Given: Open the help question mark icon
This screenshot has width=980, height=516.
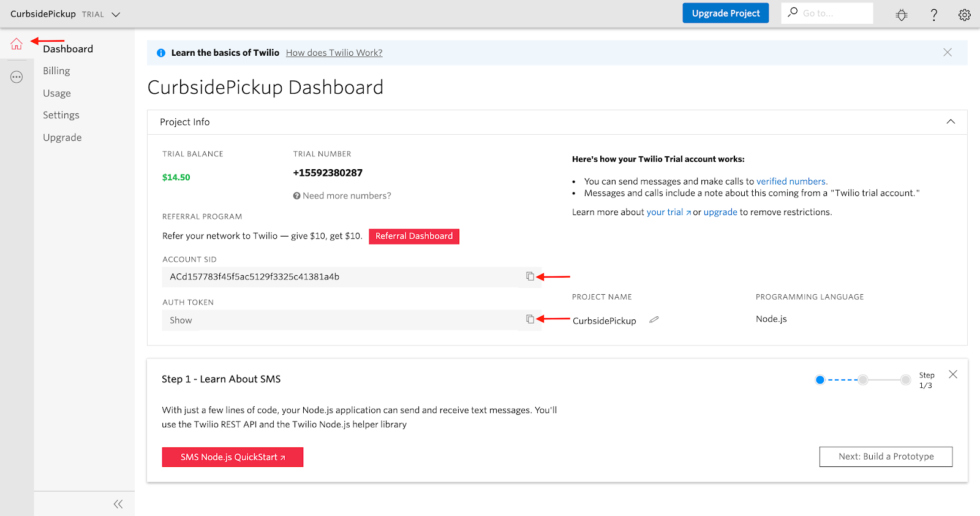Looking at the screenshot, I should [934, 15].
